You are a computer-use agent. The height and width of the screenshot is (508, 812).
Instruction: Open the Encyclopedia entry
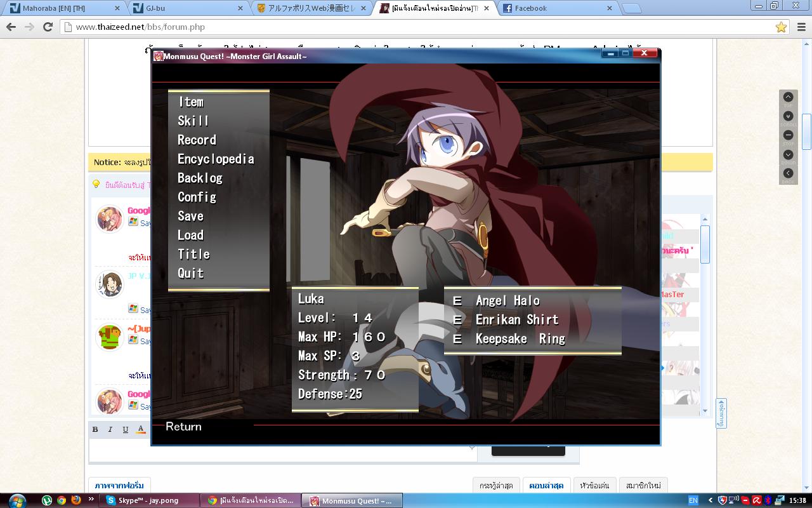pos(216,159)
